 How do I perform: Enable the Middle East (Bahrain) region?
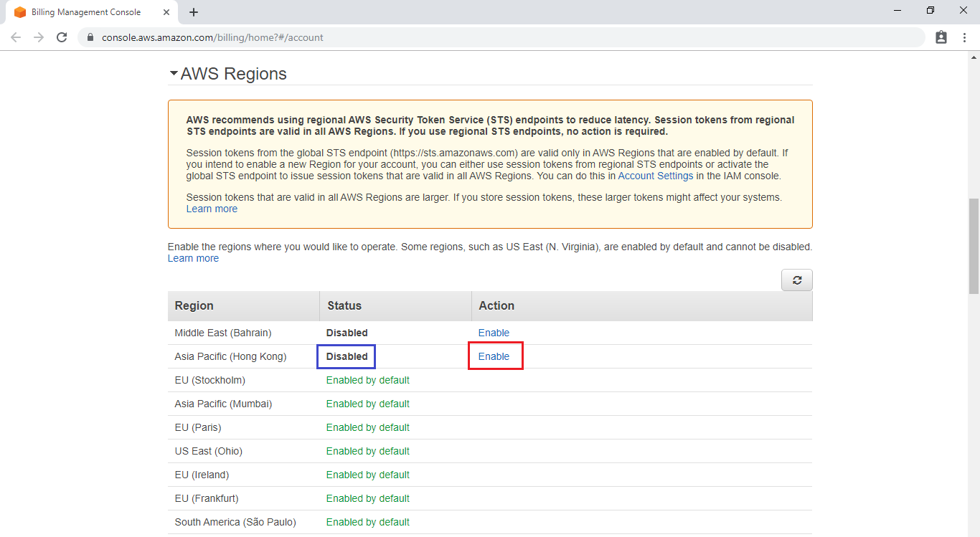click(x=494, y=333)
